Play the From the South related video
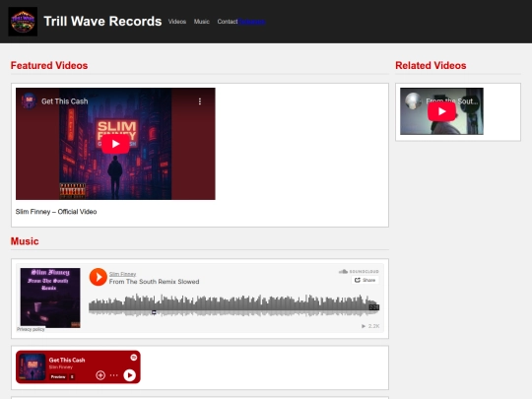The image size is (532, 399). coord(441,111)
